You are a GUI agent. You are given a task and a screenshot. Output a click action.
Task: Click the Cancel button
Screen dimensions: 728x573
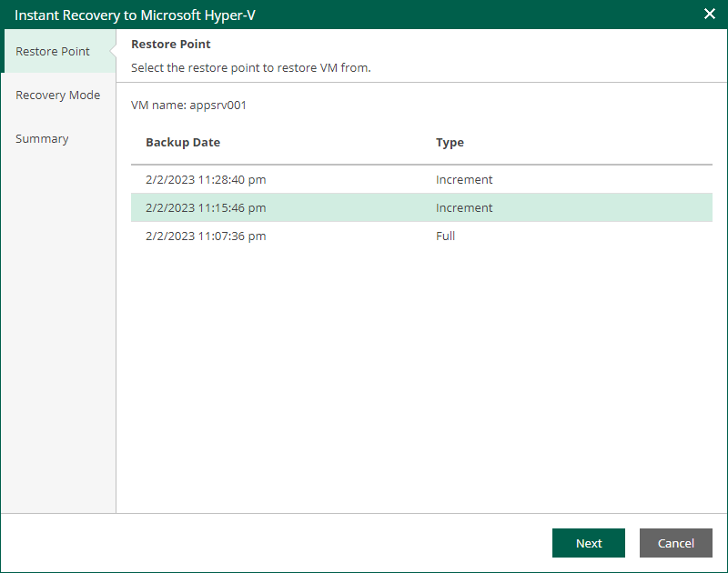[x=675, y=543]
